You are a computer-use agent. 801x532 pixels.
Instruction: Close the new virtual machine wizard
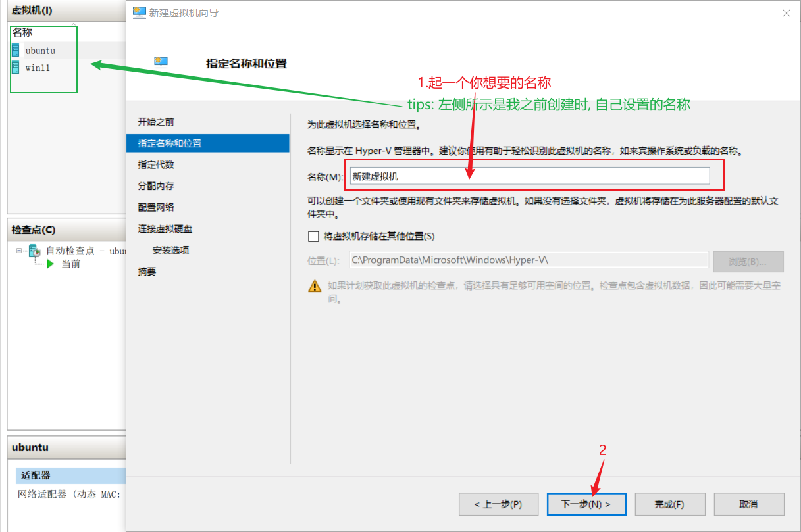786,12
